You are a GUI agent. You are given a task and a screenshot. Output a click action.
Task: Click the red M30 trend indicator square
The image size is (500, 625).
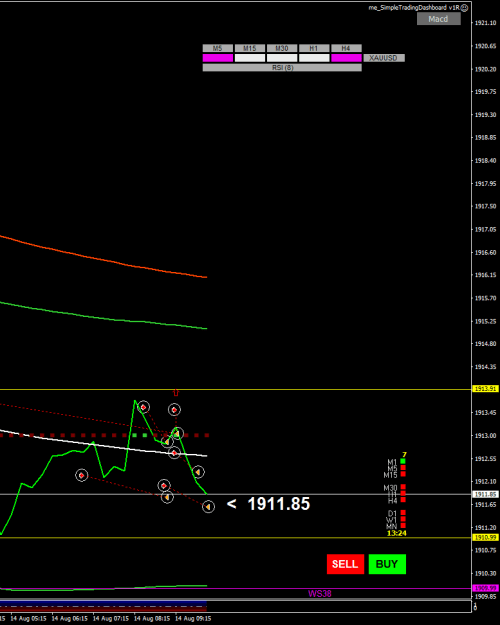(x=403, y=487)
